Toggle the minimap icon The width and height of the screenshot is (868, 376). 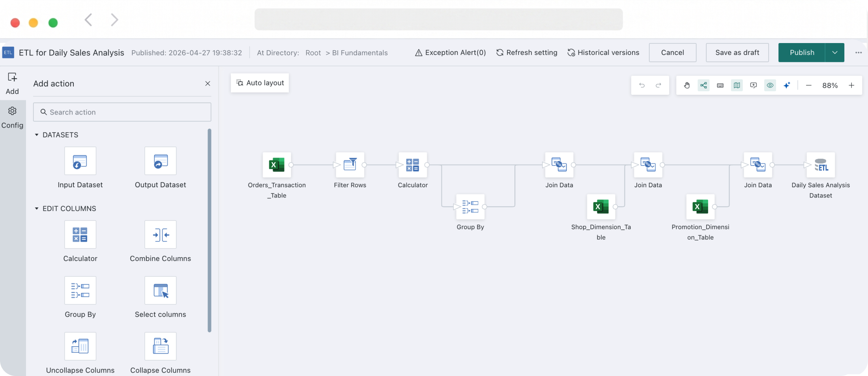[x=737, y=85]
